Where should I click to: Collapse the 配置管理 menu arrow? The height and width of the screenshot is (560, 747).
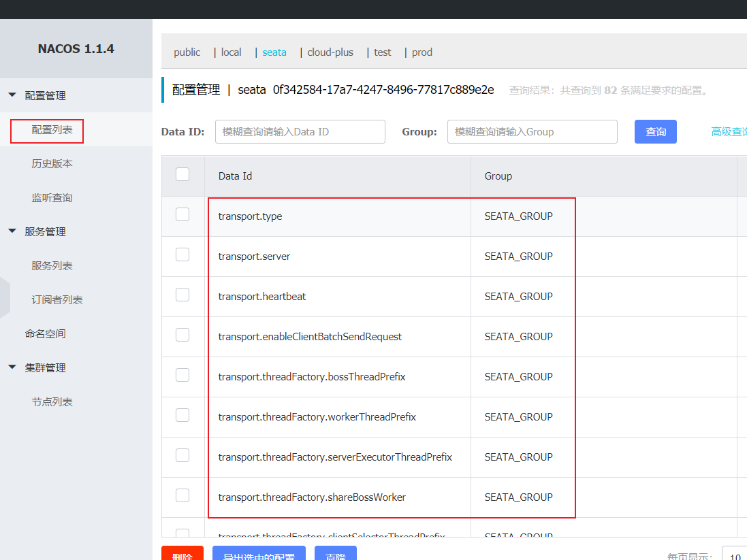12,95
